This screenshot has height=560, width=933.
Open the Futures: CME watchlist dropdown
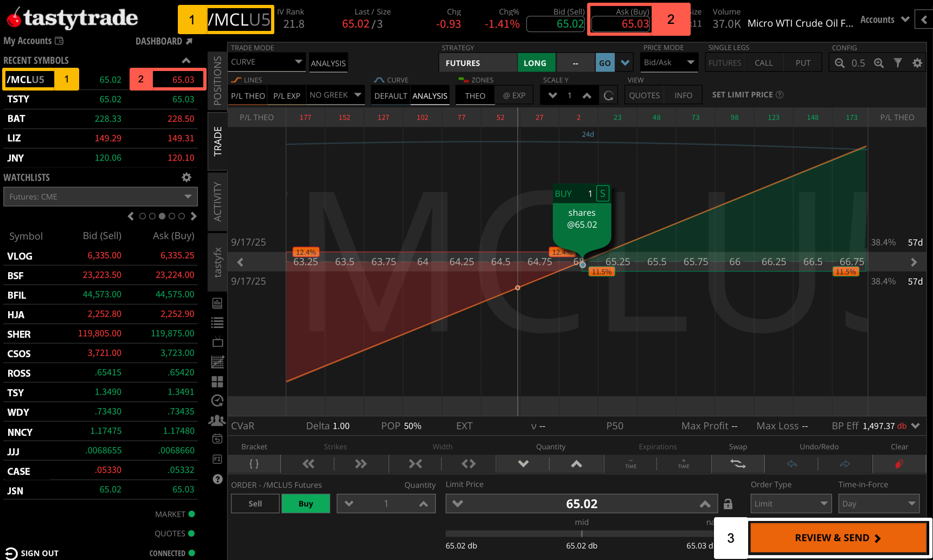click(x=100, y=196)
